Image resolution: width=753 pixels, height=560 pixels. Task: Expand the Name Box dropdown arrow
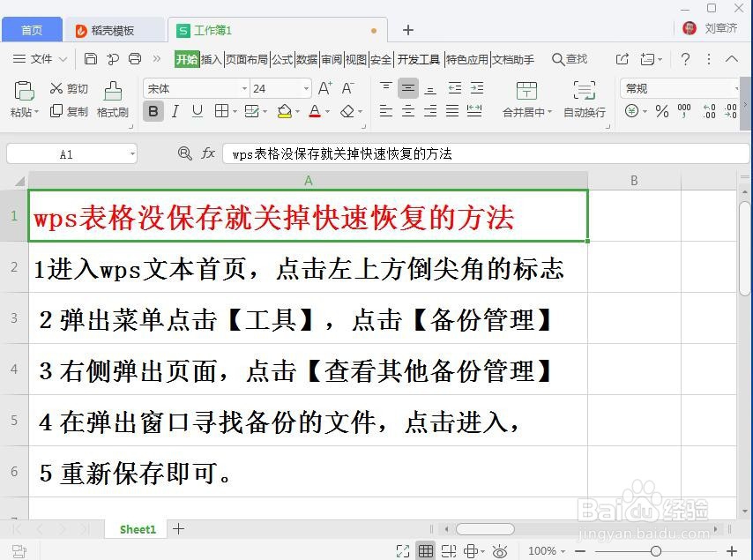(x=132, y=154)
